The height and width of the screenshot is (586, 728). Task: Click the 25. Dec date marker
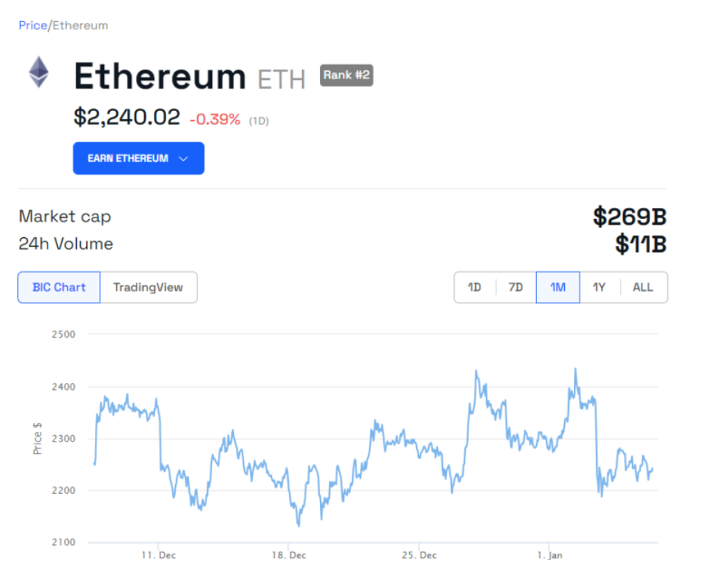pyautogui.click(x=419, y=555)
